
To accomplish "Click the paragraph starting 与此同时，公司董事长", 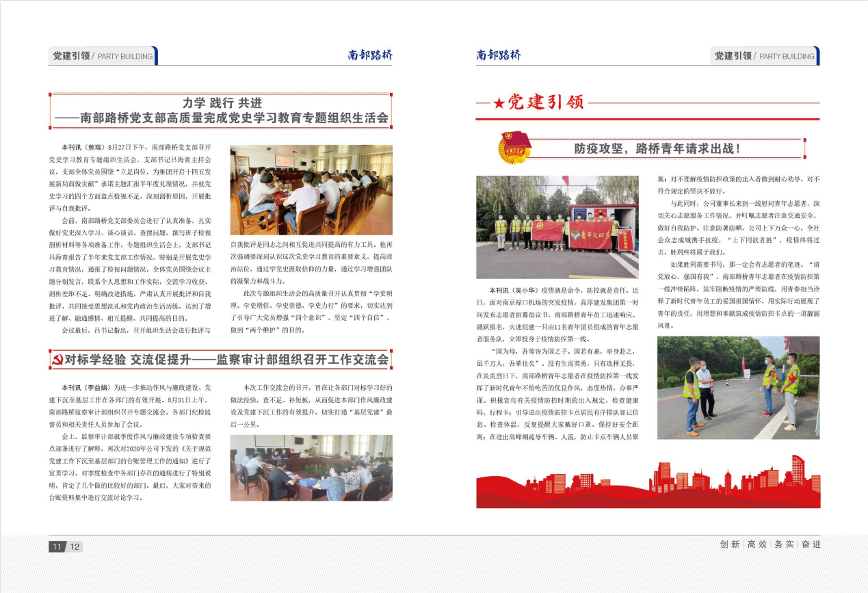I will (x=738, y=228).
